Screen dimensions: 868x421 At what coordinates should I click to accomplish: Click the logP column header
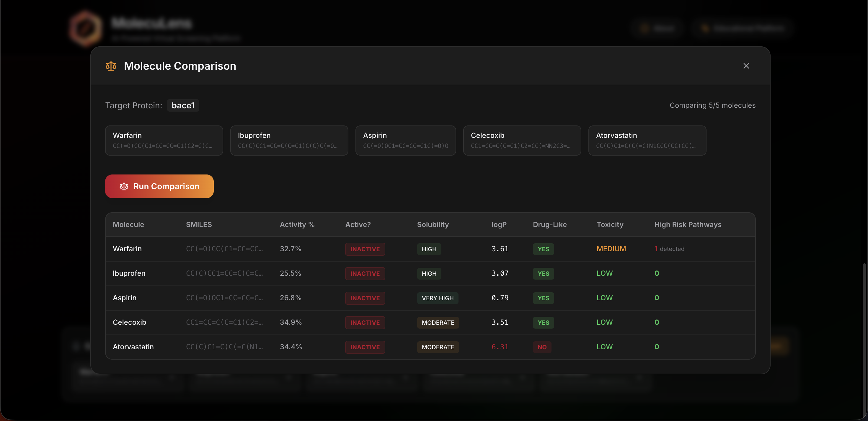499,224
